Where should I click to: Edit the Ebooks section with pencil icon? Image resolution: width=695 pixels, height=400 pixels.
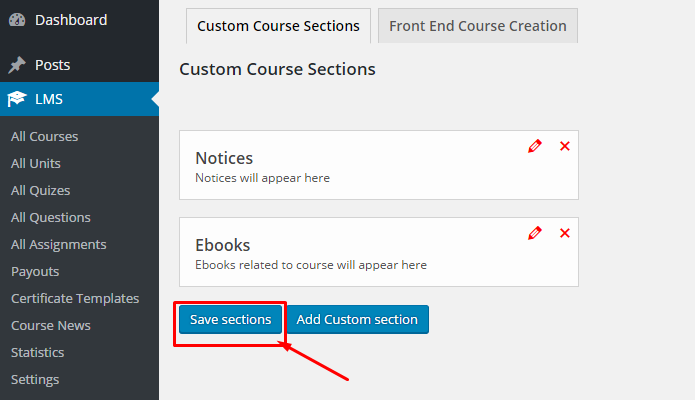[535, 233]
